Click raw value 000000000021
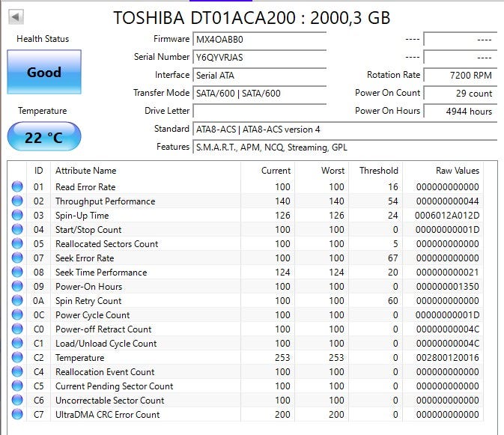504x435 pixels. (x=447, y=272)
